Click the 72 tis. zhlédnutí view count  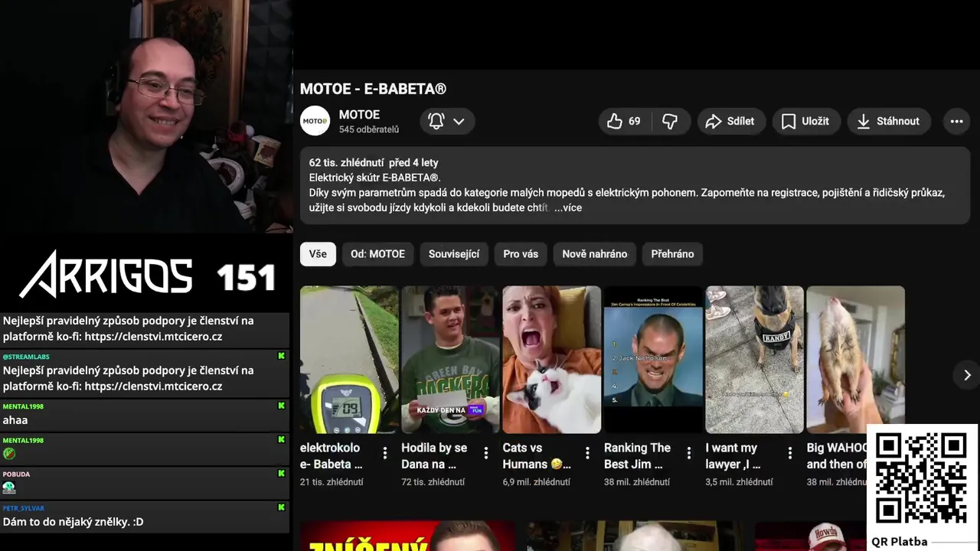tap(433, 482)
